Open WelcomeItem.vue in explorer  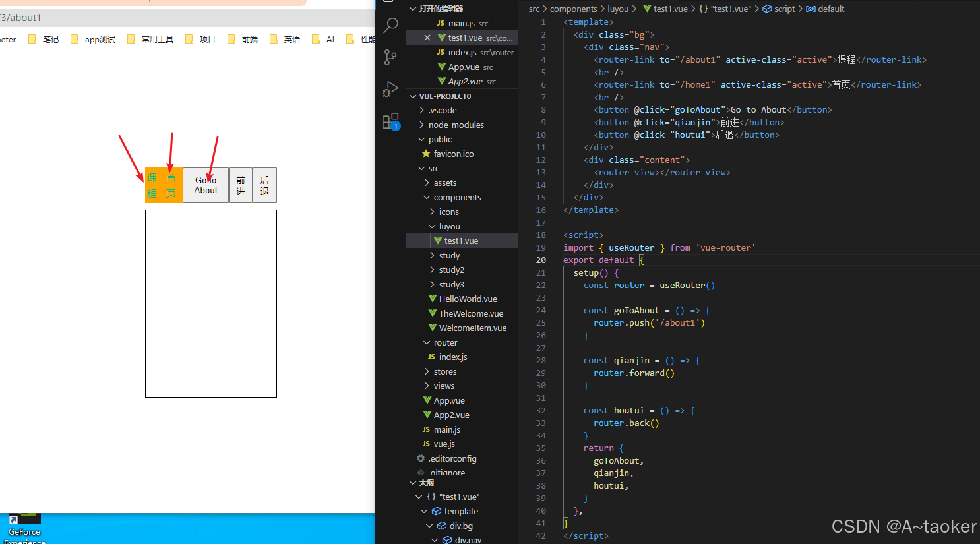pos(462,328)
